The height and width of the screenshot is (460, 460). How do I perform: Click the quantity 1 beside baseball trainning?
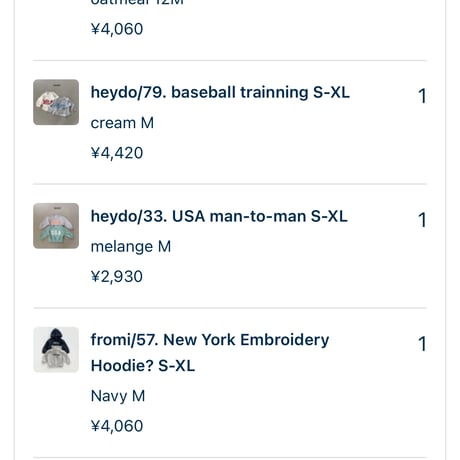click(x=422, y=96)
